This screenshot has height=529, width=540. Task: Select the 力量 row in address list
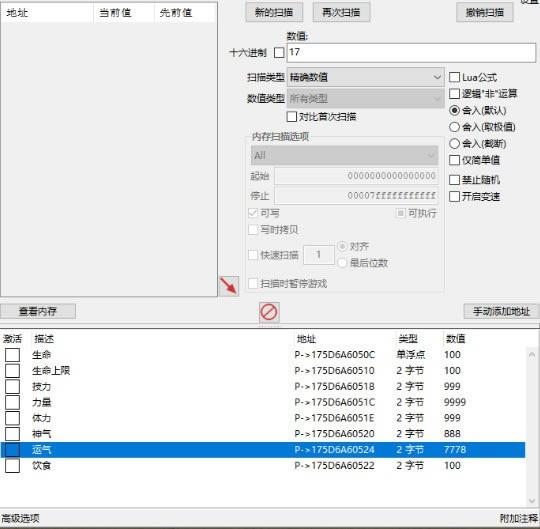coord(263,402)
